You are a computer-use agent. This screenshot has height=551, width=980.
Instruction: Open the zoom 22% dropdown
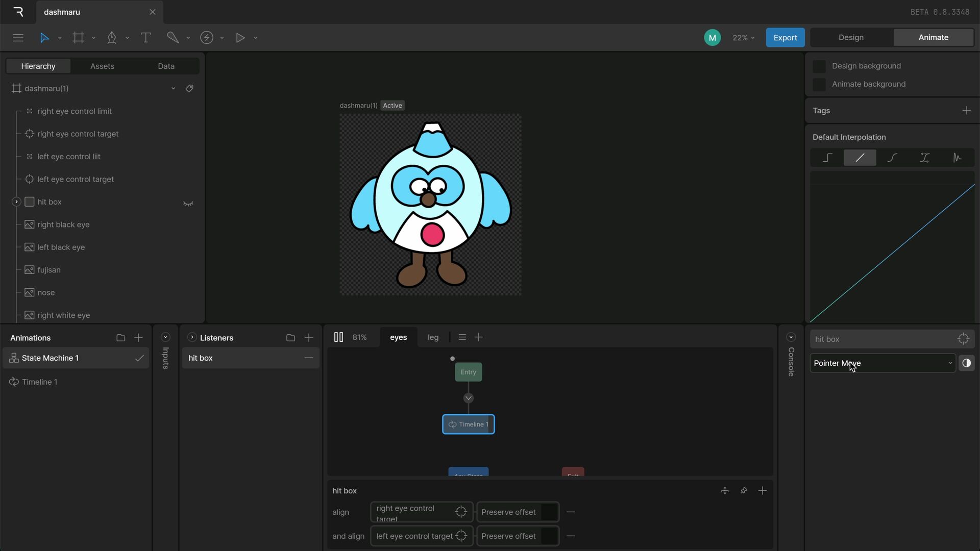[x=743, y=38]
